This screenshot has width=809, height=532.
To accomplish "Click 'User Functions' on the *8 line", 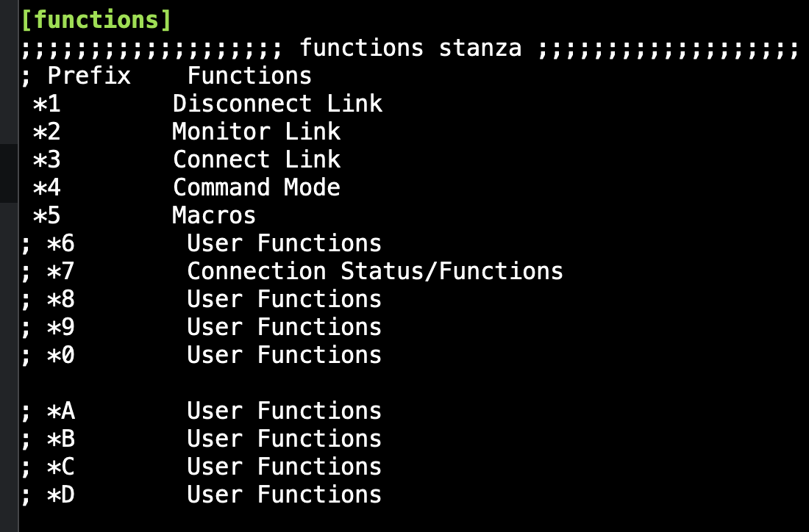I will tap(285, 299).
